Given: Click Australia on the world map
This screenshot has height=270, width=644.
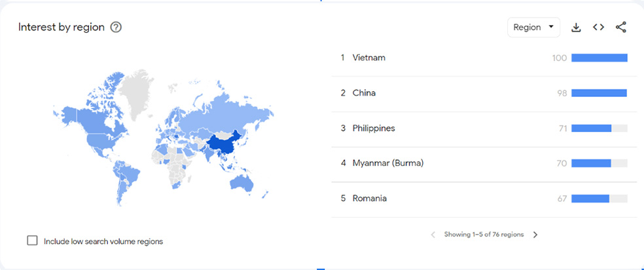Looking at the screenshot, I should [x=241, y=183].
